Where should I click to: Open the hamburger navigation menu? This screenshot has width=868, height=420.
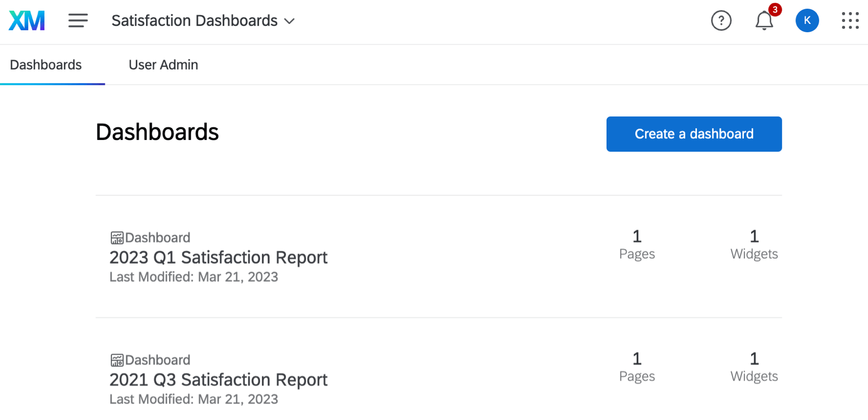point(78,20)
